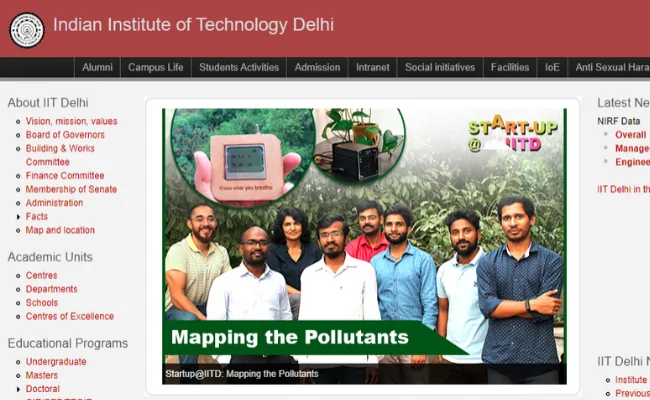Open the Alumni menu item
Image resolution: width=650 pixels, height=400 pixels.
pyautogui.click(x=97, y=68)
